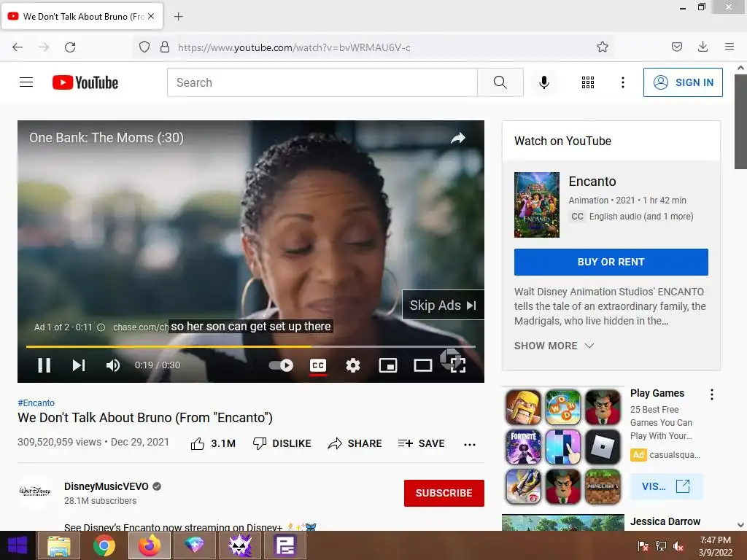Open the YouTube hamburger guide menu

click(x=26, y=82)
